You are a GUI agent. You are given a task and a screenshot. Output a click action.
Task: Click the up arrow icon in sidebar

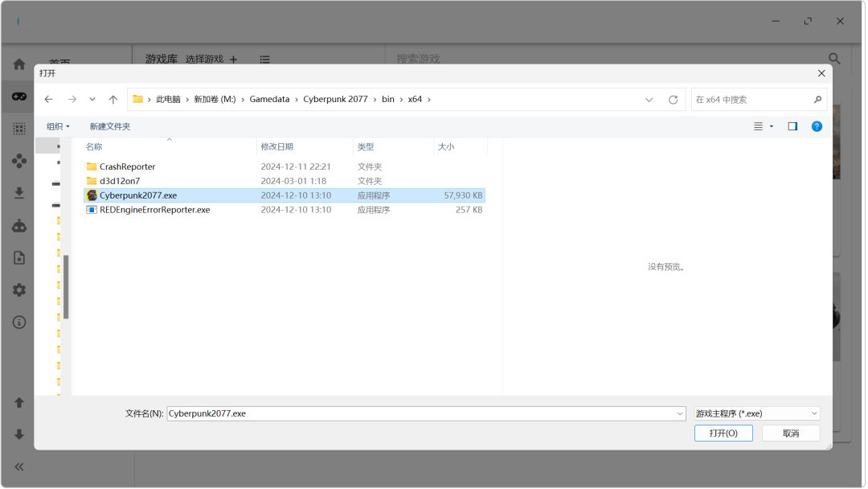(19, 403)
